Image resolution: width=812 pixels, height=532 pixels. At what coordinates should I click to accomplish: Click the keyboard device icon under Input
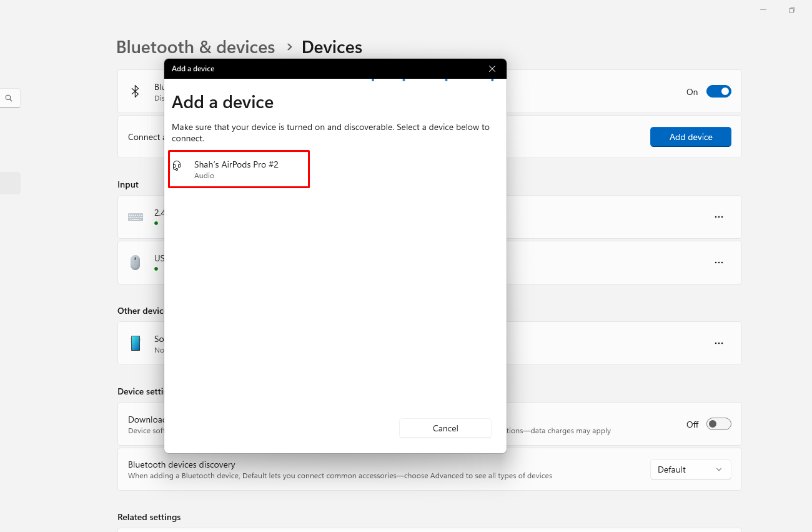(x=136, y=217)
